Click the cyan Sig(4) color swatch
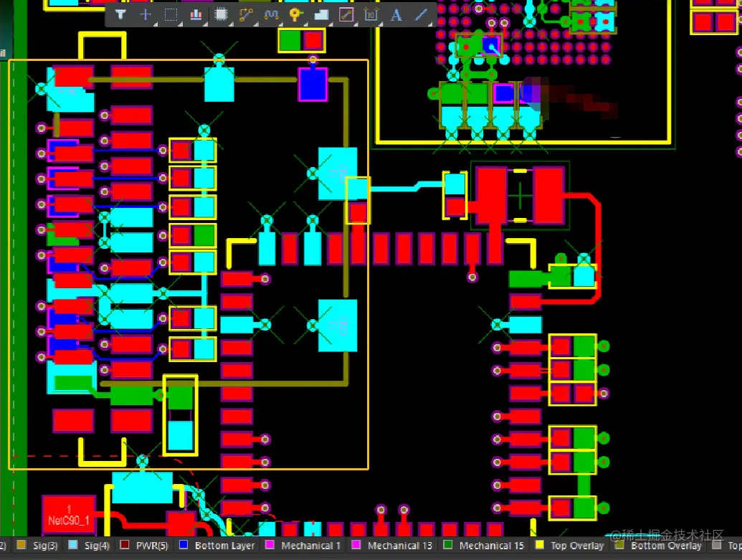This screenshot has width=742, height=560. [73, 545]
